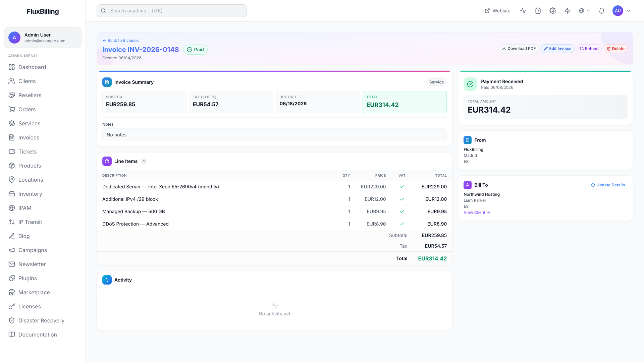Click the Line Items box icon
The width and height of the screenshot is (644, 362).
point(107,161)
